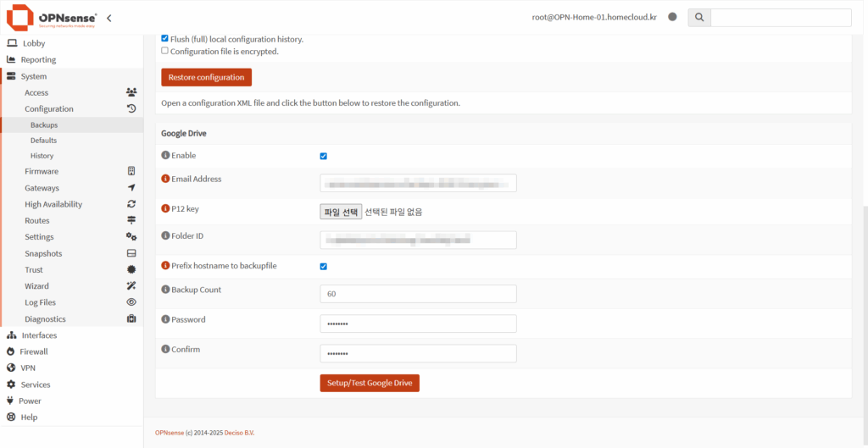
Task: Click Setup/Test Google Drive button
Action: tap(369, 383)
